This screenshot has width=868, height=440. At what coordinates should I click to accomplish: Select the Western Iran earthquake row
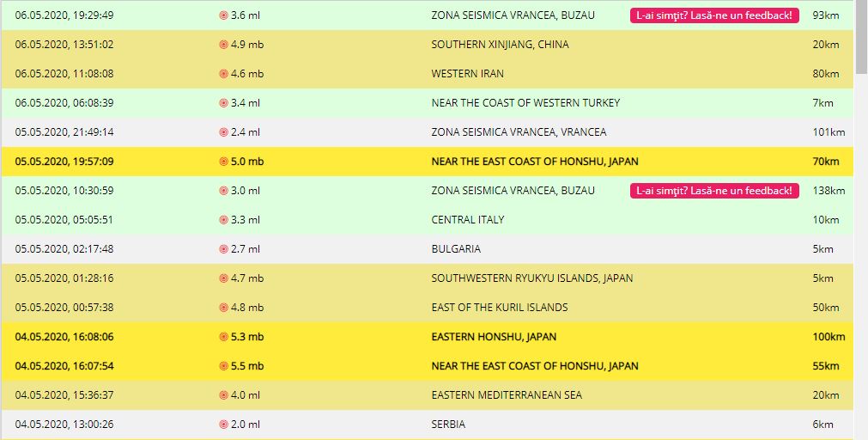pos(466,74)
